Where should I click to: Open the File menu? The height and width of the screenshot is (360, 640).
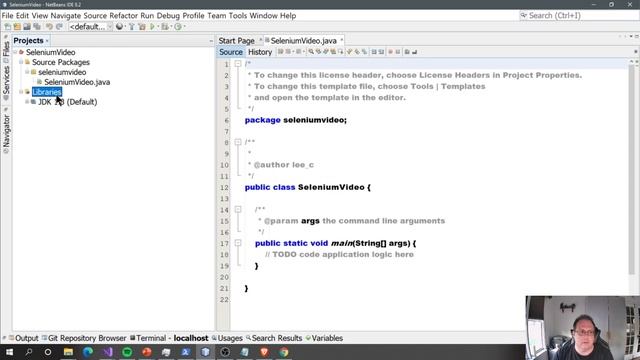pyautogui.click(x=7, y=16)
